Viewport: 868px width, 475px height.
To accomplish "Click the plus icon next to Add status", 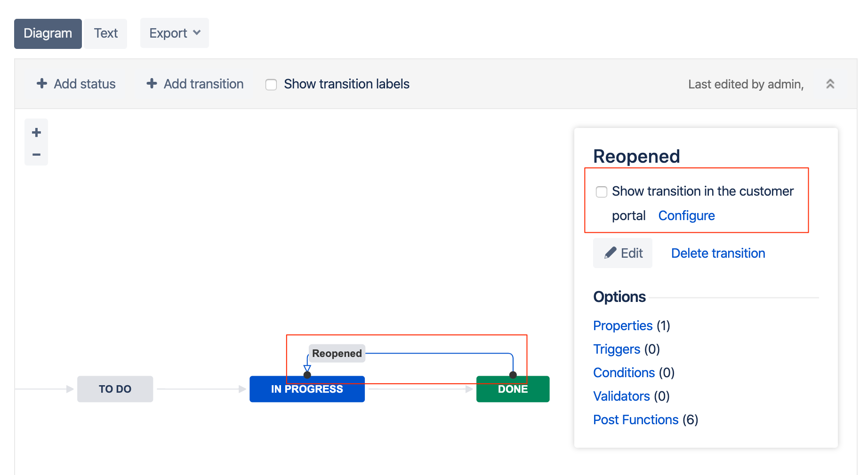I will point(42,83).
